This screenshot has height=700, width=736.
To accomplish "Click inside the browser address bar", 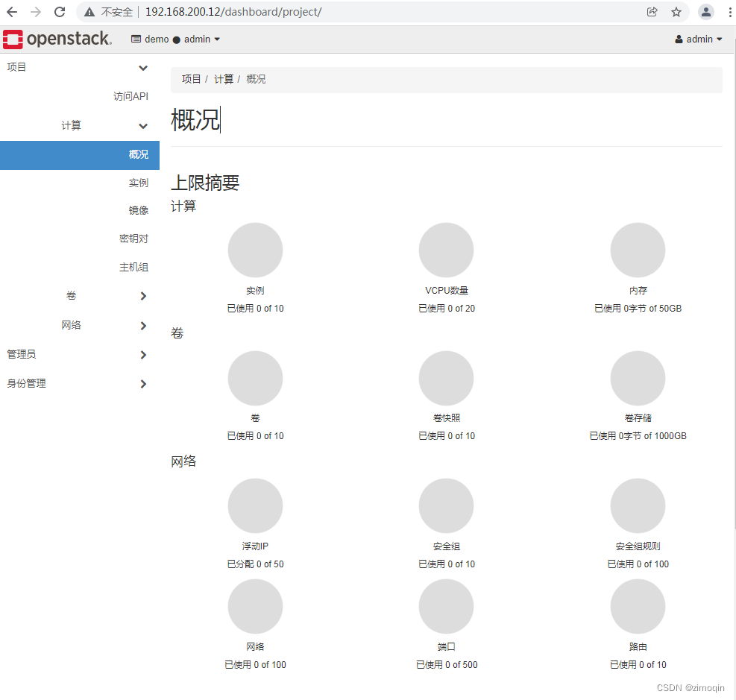I will tap(298, 12).
